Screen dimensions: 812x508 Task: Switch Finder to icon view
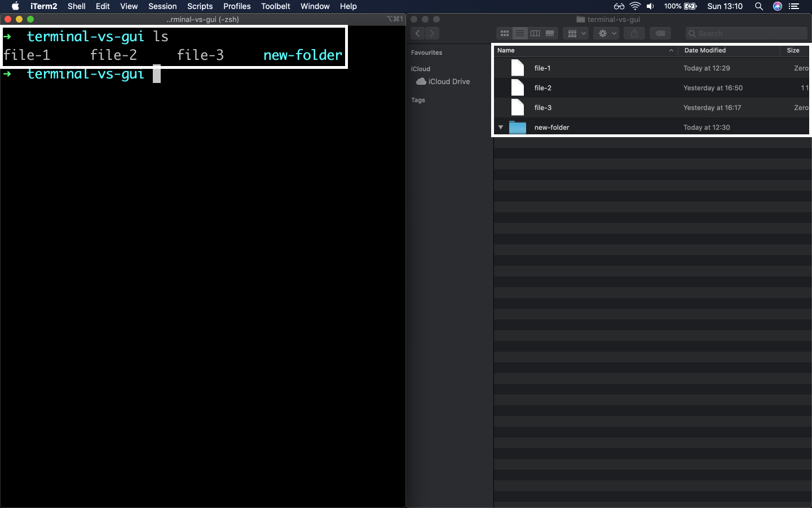click(505, 33)
